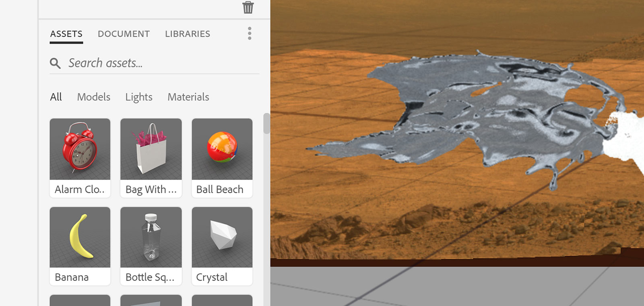Filter assets by Models
This screenshot has width=644, height=306.
(93, 97)
